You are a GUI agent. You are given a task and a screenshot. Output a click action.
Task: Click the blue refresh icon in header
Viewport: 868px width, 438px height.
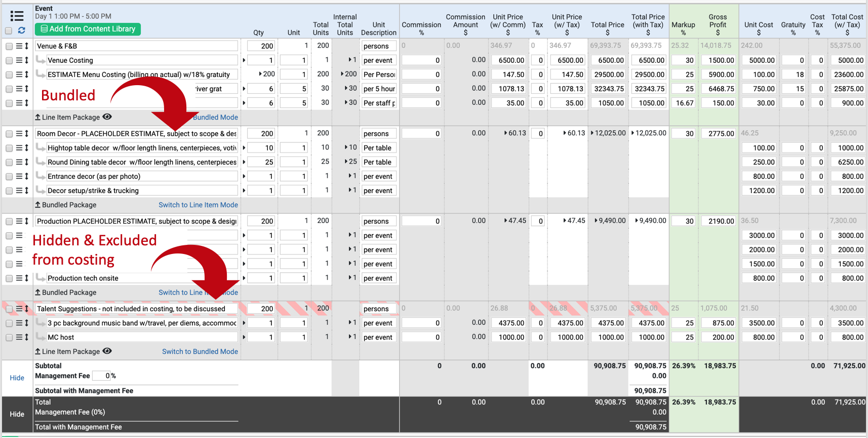point(22,30)
